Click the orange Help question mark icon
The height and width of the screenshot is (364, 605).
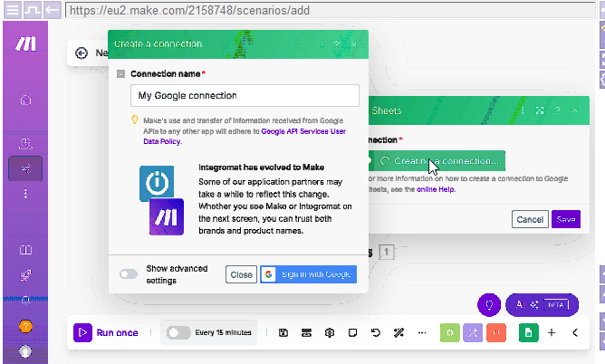25,326
